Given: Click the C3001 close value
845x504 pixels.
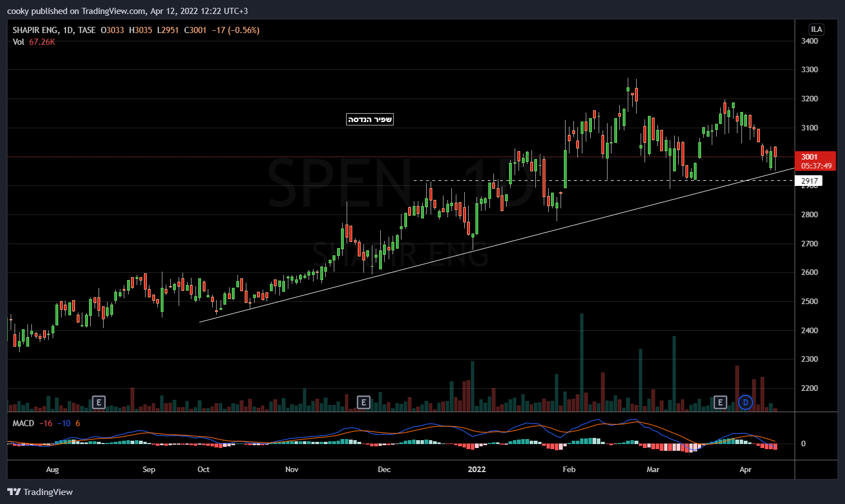Looking at the screenshot, I should point(195,30).
